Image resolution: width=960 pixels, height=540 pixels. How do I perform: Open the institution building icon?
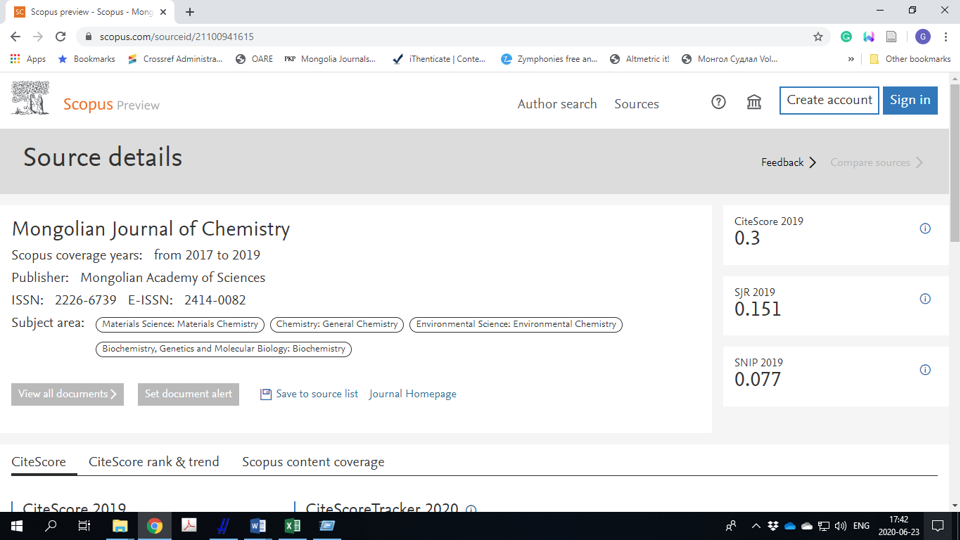[754, 102]
